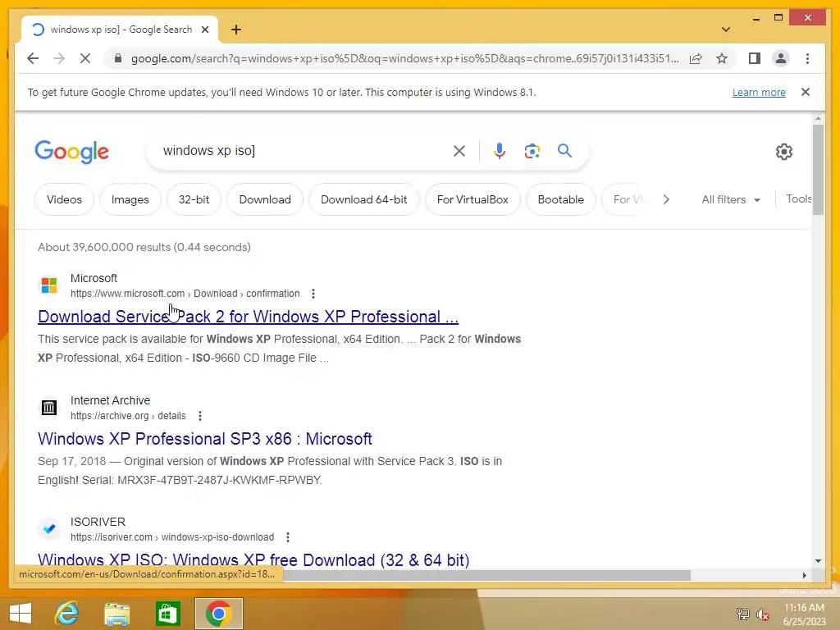Open search Tools
The image size is (840, 630).
tap(799, 199)
